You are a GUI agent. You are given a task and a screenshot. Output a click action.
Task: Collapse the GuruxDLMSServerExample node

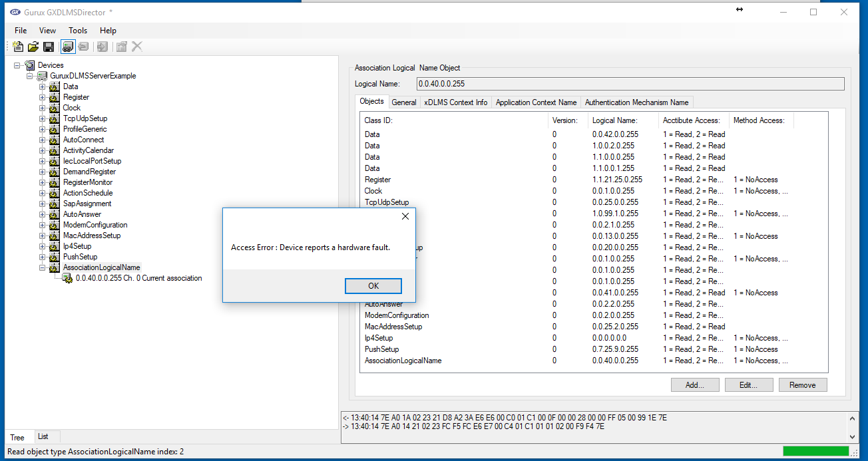(30, 76)
